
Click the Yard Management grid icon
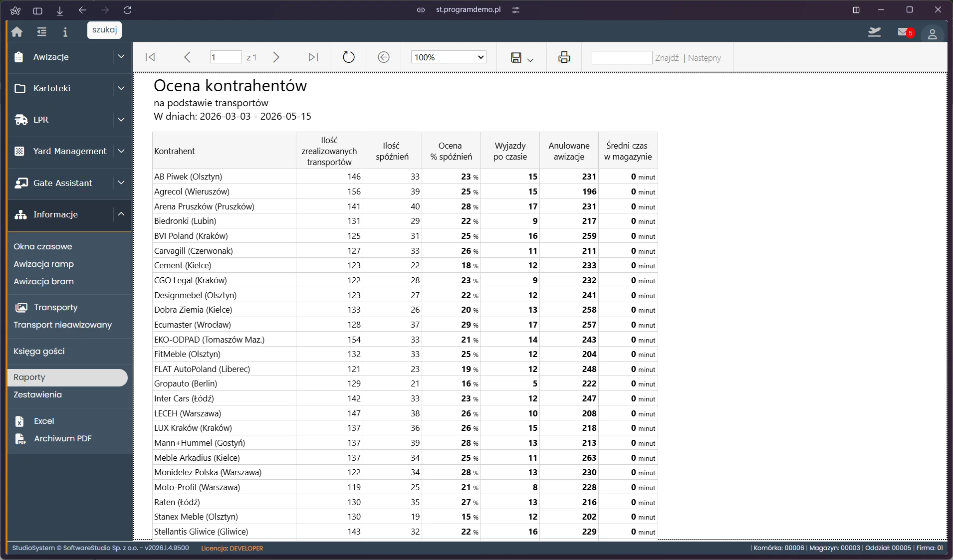[x=19, y=151]
